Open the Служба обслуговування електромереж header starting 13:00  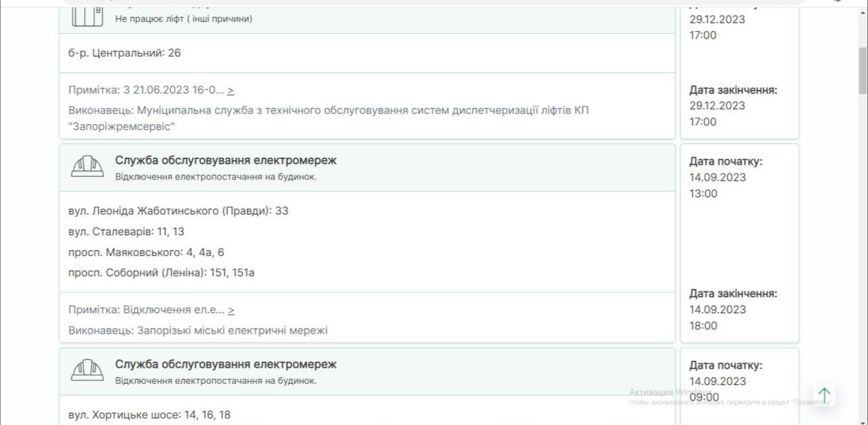click(226, 161)
